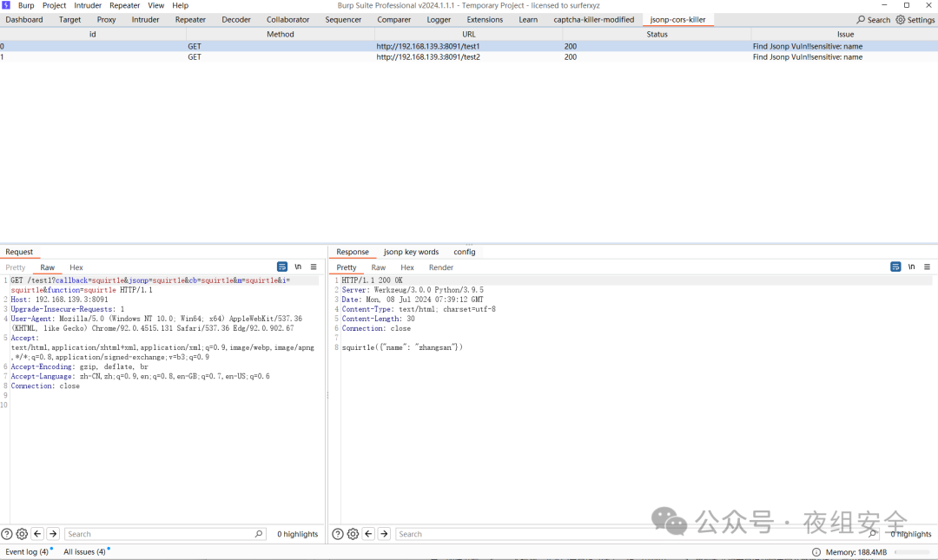
Task: Open the Help menu
Action: tap(180, 5)
